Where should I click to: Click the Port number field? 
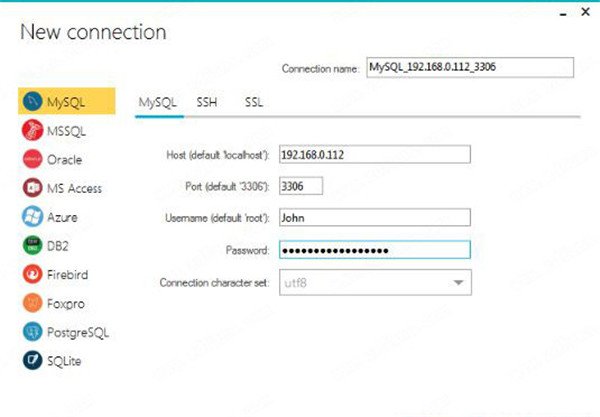[x=299, y=187]
